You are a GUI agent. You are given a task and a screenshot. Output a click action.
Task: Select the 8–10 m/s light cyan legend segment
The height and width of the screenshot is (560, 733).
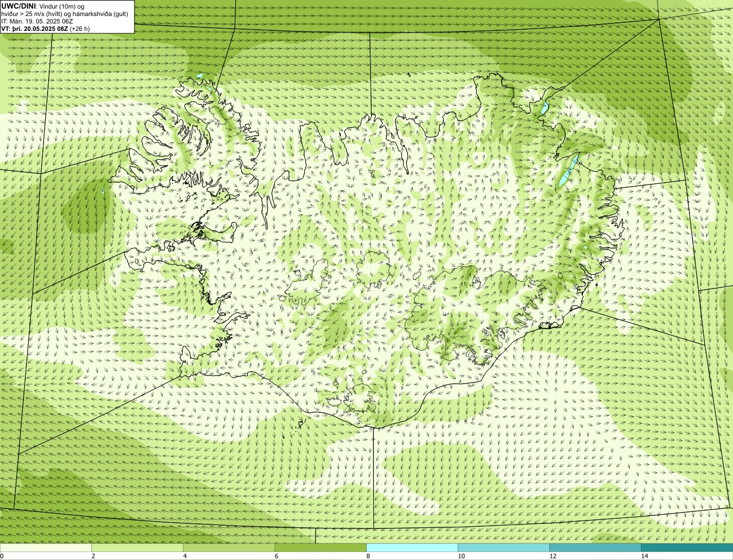pyautogui.click(x=412, y=547)
